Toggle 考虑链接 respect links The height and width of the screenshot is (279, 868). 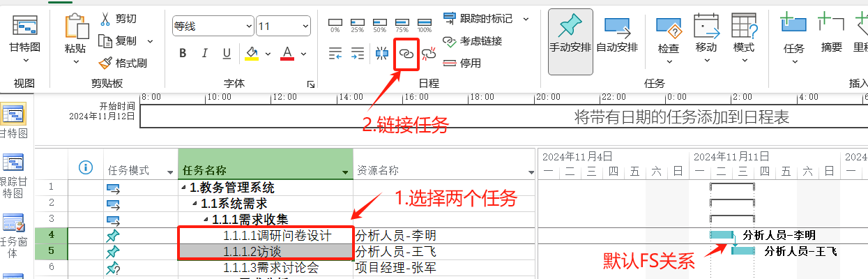click(x=473, y=40)
